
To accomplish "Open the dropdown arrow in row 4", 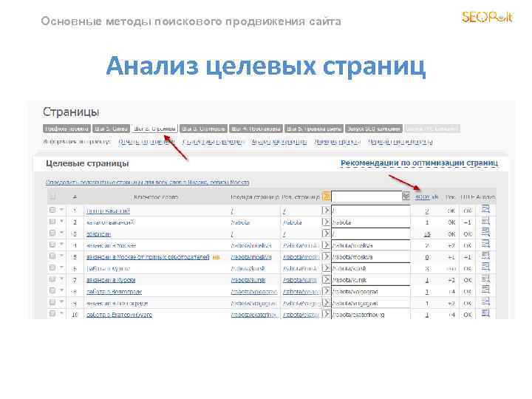I will [61, 245].
